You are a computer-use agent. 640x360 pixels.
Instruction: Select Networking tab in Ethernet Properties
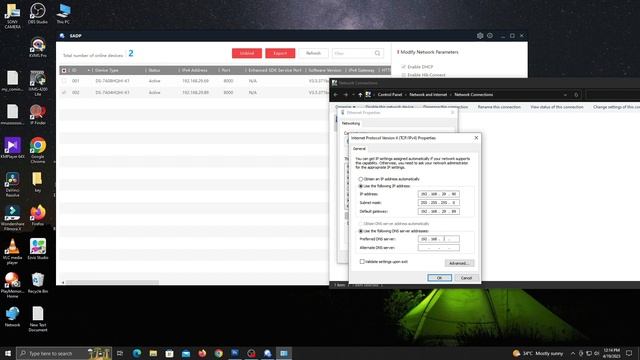coord(351,123)
